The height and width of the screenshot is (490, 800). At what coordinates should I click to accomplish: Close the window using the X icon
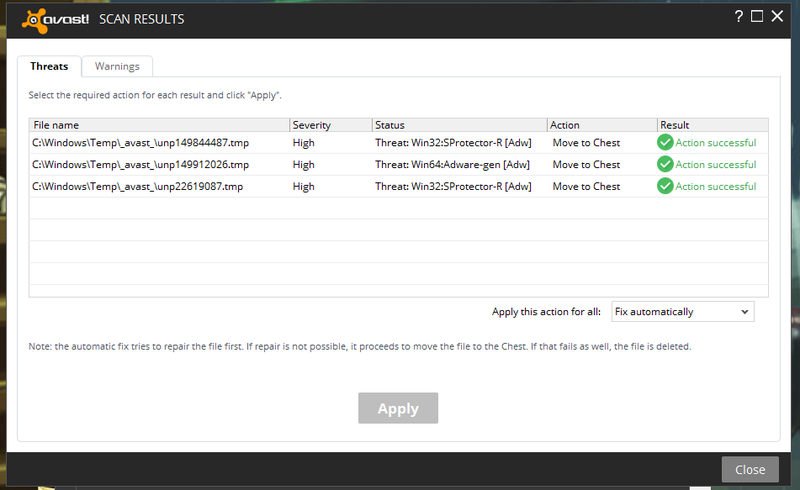coord(777,16)
